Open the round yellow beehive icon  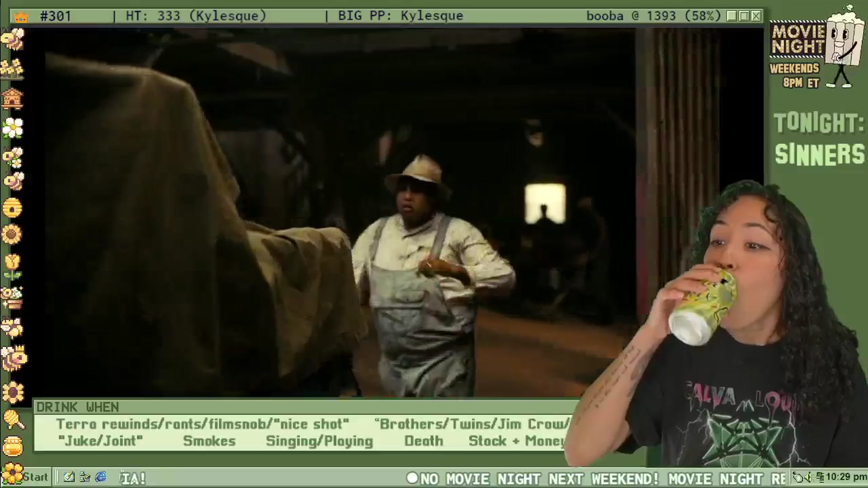coord(12,208)
